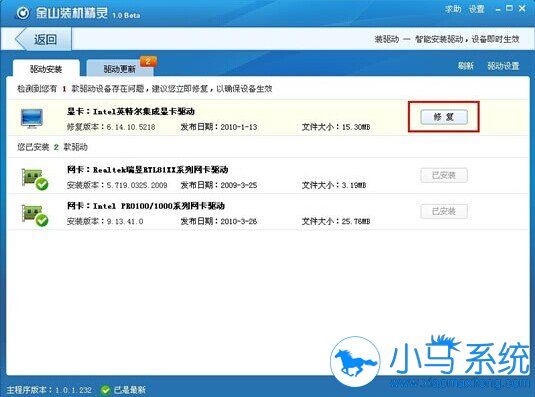Click the orange 2 badge on 驱动更新
The image size is (535, 397).
coord(148,62)
